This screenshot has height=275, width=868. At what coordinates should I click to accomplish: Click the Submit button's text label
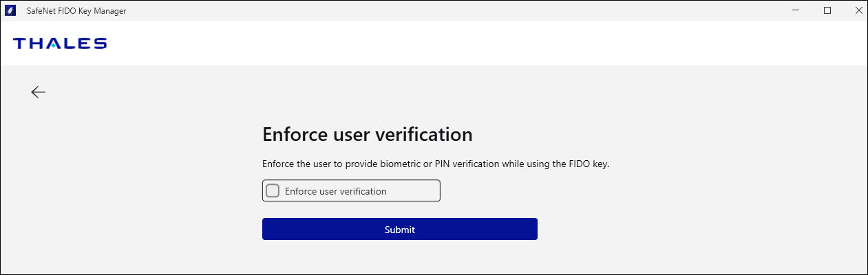click(399, 230)
